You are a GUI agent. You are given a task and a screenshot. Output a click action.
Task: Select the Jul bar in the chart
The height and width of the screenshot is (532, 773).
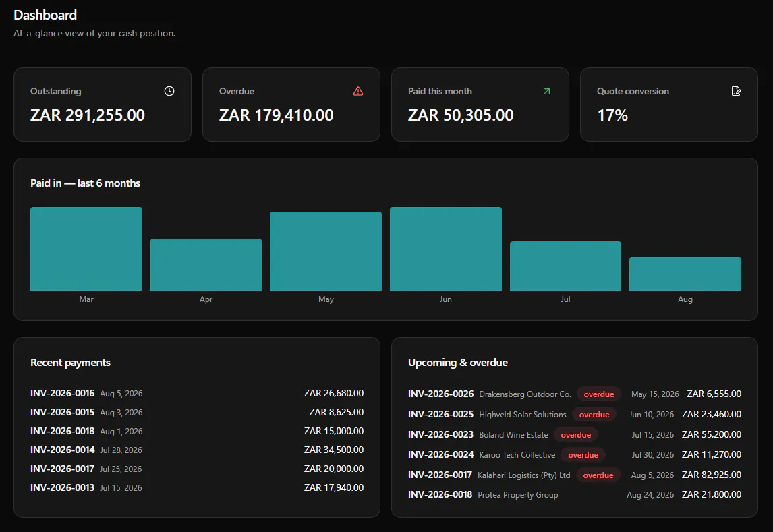pos(565,266)
